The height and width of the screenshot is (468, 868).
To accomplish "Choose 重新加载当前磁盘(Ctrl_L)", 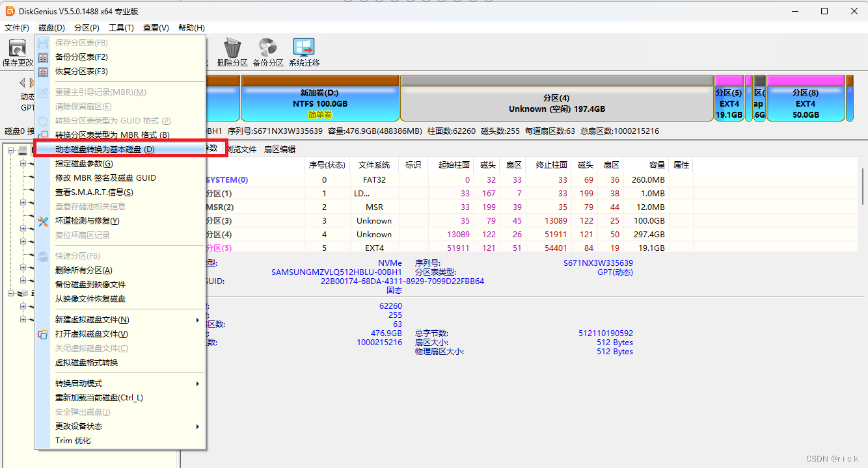I will 120,398.
